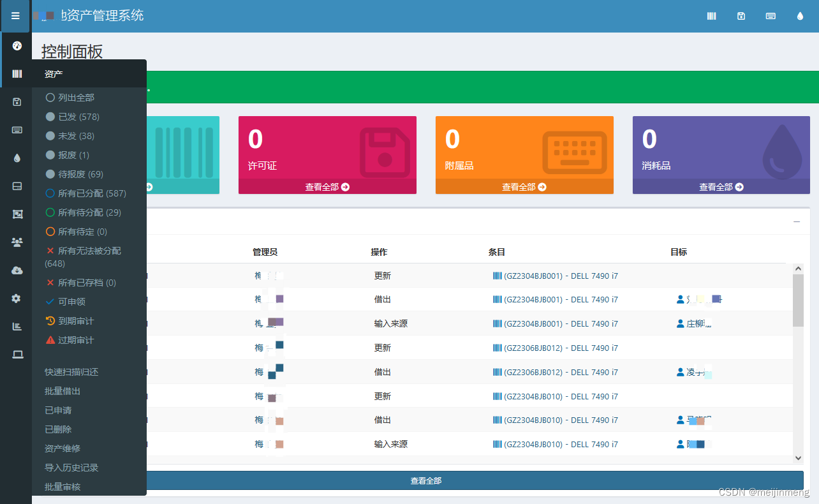Open the dashboard gauge icon in sidebar
This screenshot has height=504, width=819.
click(x=17, y=46)
